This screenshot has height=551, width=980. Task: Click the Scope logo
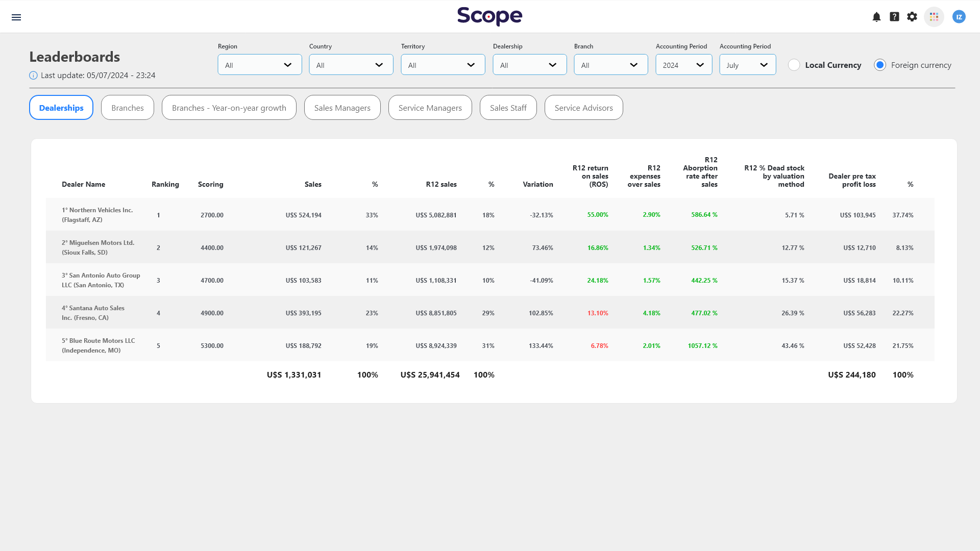click(x=489, y=16)
